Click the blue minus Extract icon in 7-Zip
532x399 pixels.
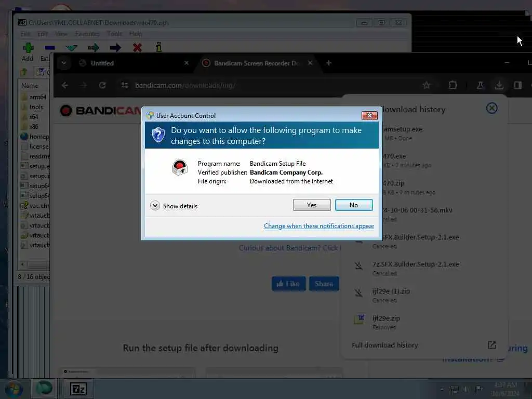tap(49, 48)
